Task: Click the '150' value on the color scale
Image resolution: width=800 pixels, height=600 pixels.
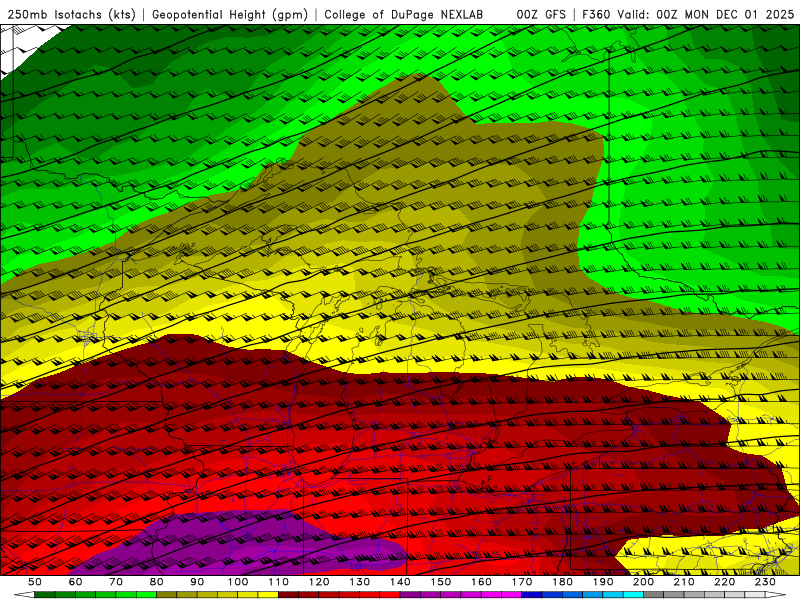Action: [441, 582]
